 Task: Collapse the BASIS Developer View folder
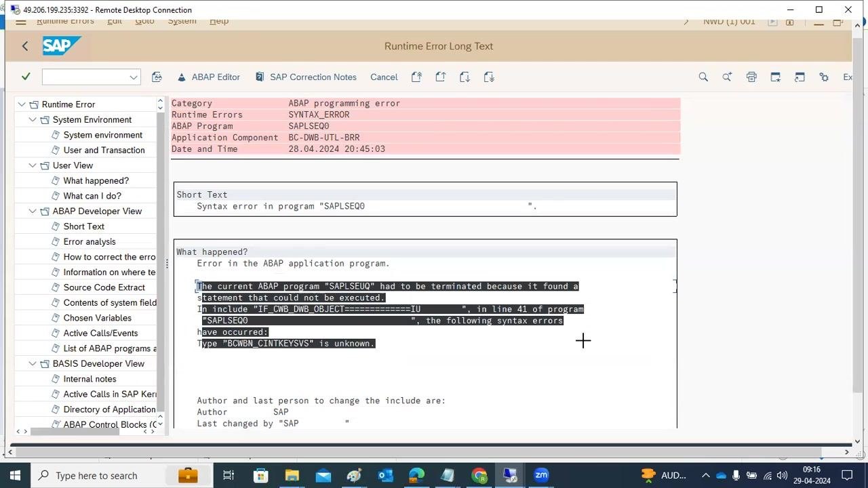tap(33, 364)
